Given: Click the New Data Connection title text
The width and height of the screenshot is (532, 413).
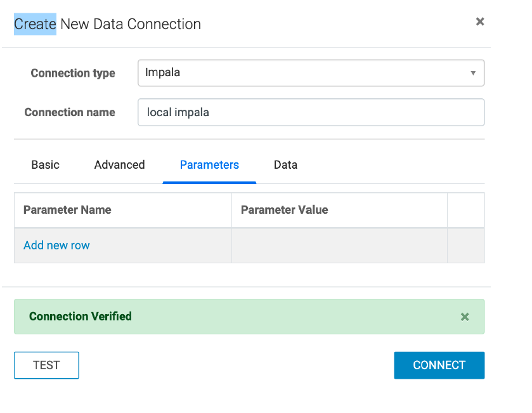Looking at the screenshot, I should pos(131,25).
